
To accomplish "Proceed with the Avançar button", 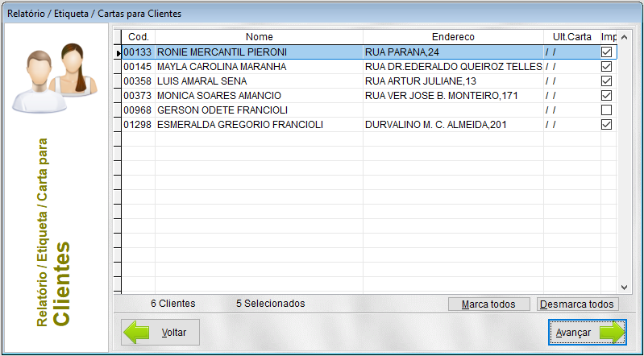I will pos(588,332).
